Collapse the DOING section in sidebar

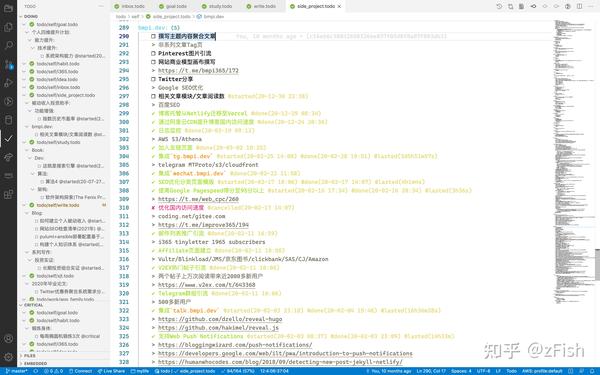[31, 16]
